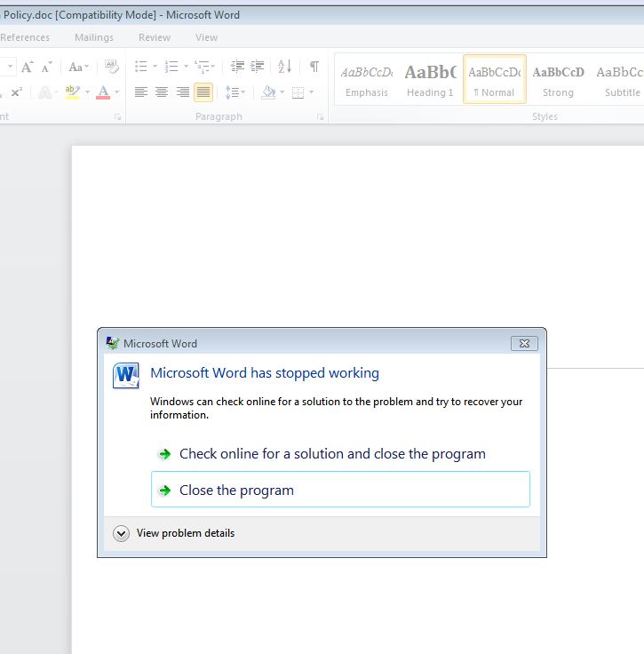Screen dimensions: 644x654
Task: Open the highlight color dropdown arrow
Action: (88, 92)
